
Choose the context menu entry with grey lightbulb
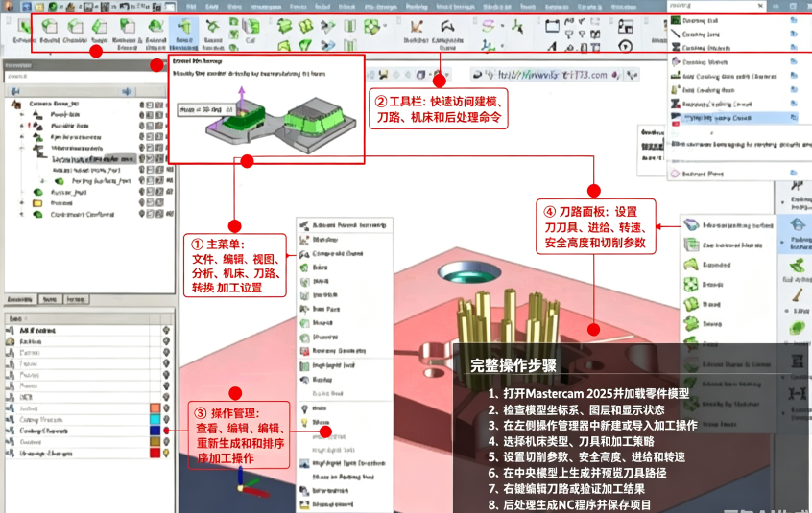coord(344,408)
